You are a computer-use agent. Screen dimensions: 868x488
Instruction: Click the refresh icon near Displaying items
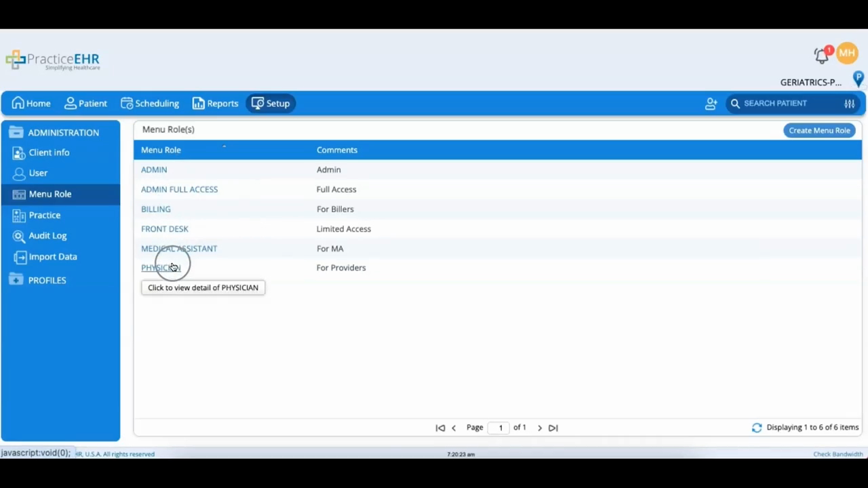757,428
